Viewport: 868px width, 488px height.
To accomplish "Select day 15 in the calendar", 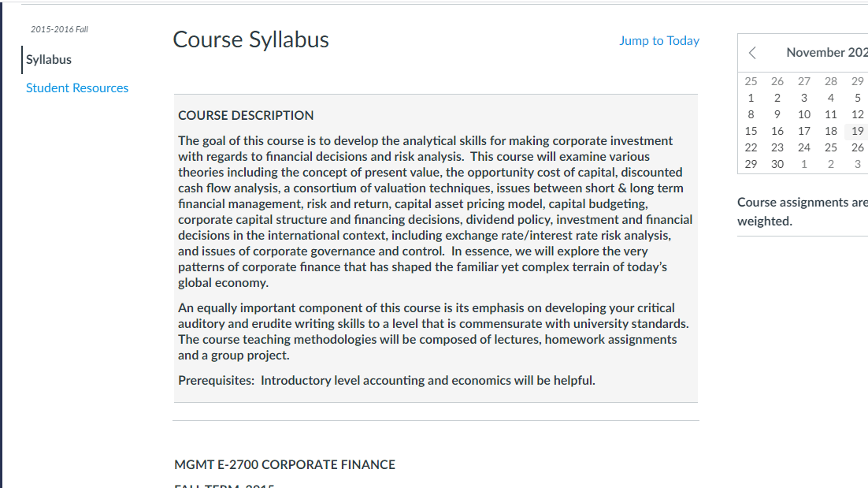I will 751,131.
